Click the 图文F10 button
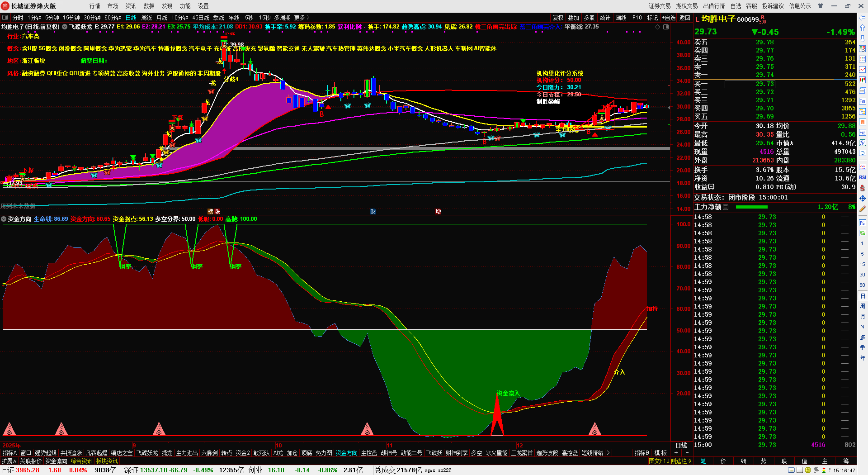Image resolution: width=868 pixels, height=475 pixels. [659, 461]
